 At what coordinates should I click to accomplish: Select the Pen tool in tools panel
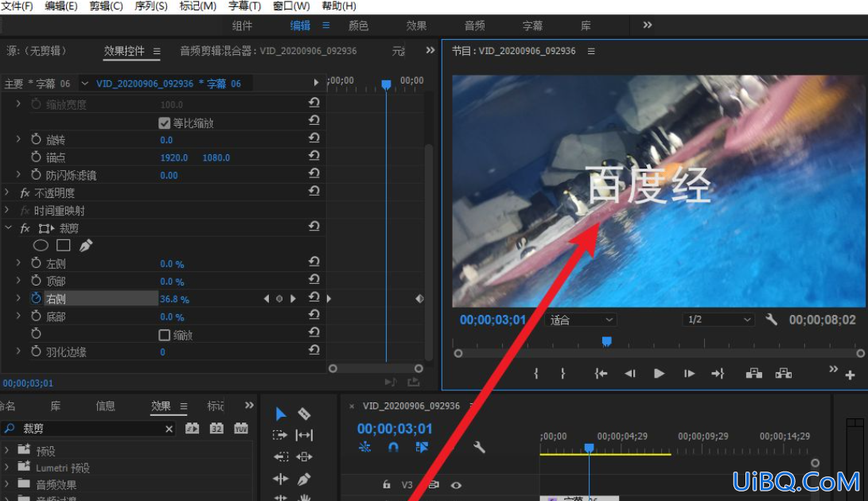point(304,479)
